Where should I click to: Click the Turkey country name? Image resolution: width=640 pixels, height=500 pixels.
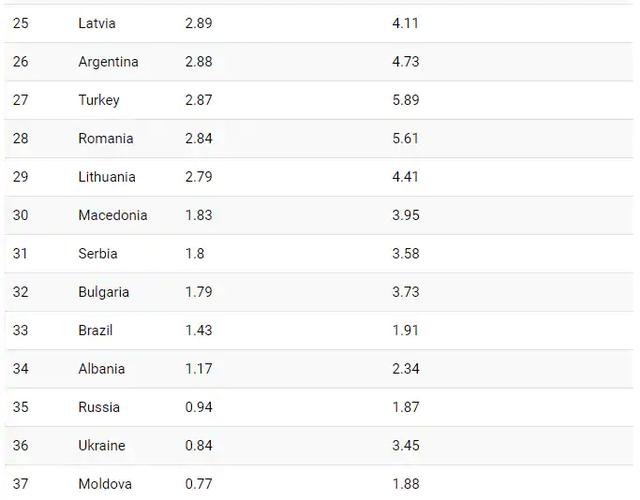tap(99, 100)
